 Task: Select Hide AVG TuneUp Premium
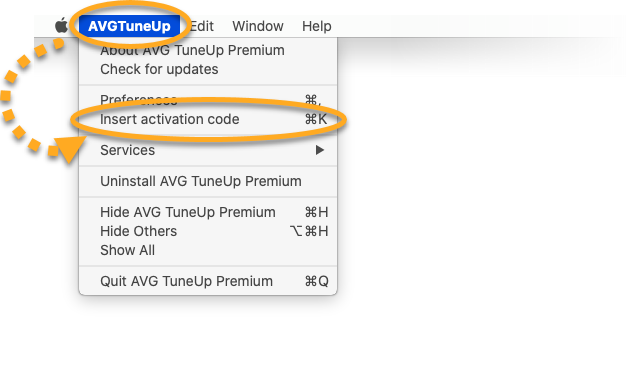coord(208,212)
